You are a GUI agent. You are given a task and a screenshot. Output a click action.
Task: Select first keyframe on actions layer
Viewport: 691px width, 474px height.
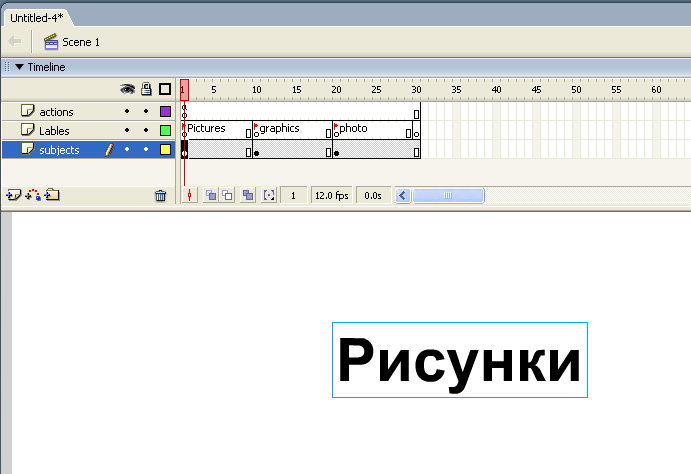pyautogui.click(x=184, y=111)
